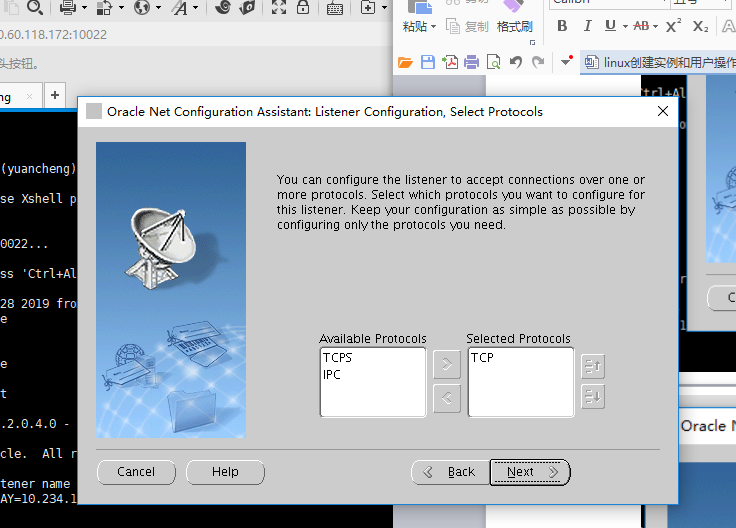Close the Oracle Net Configuration Assistant window
736x528 pixels.
[x=663, y=111]
